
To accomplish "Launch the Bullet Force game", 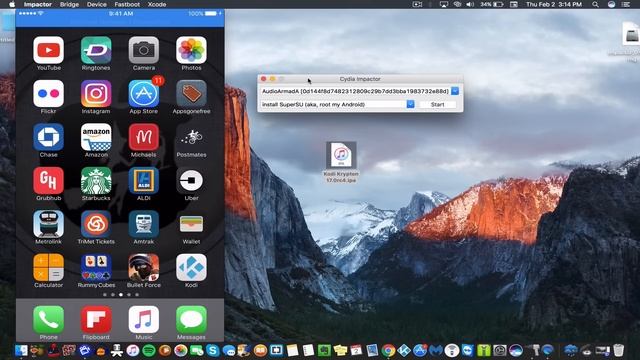I will 144,267.
